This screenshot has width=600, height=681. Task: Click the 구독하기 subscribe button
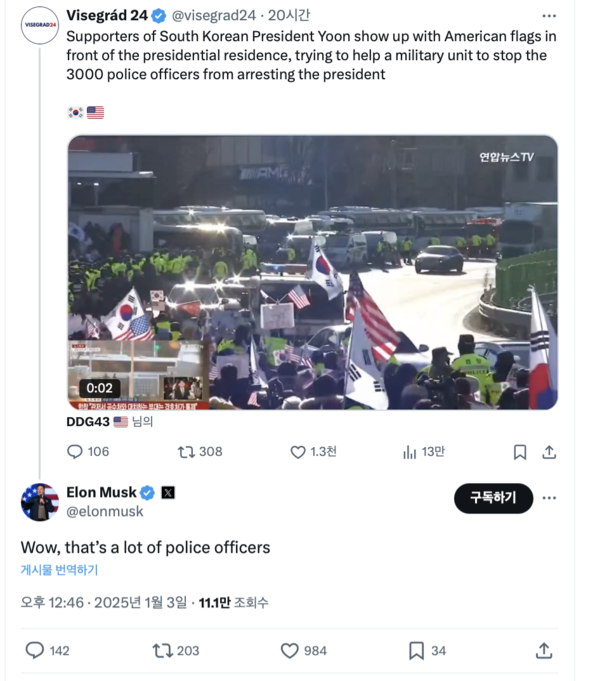493,498
